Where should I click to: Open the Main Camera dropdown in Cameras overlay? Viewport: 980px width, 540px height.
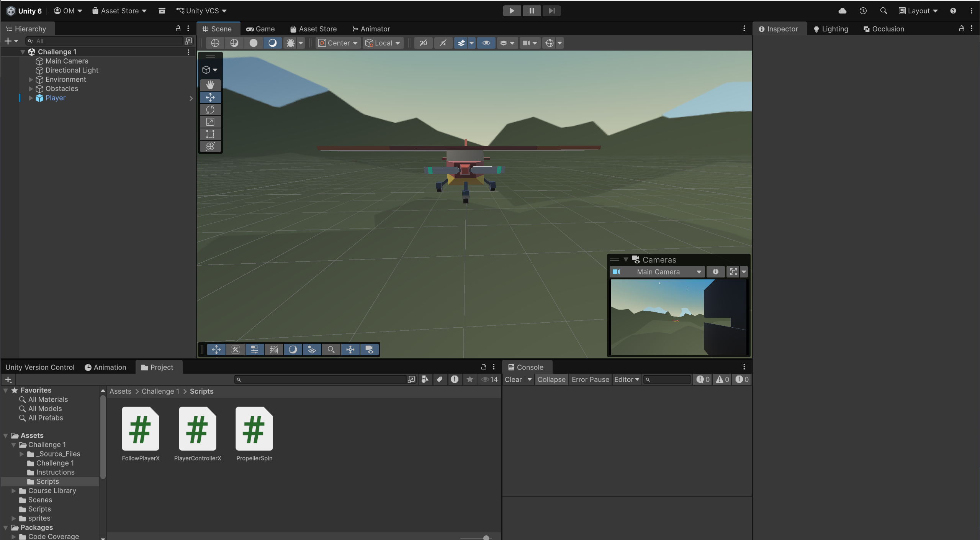658,272
